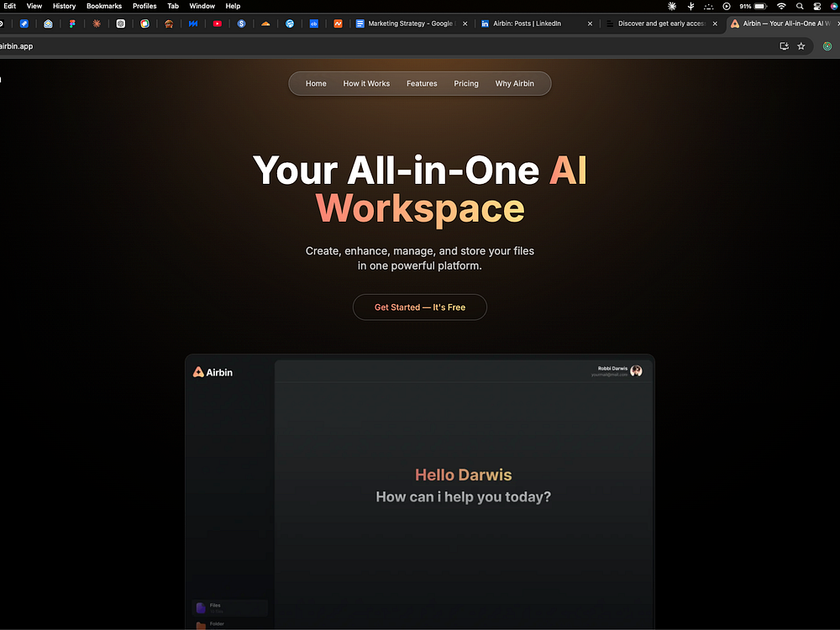Image resolution: width=840 pixels, height=630 pixels.
Task: Click the install app icon in address bar
Action: click(x=784, y=46)
